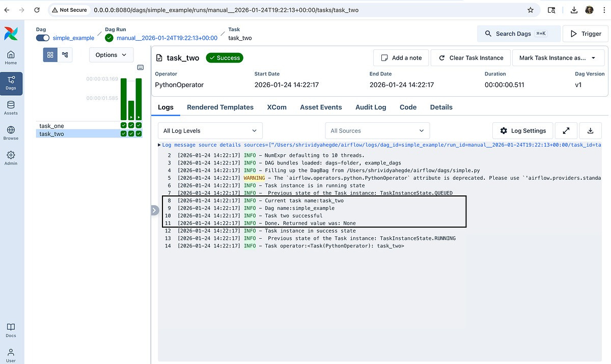Open the Code tab
Screen dimensions: 611x364
click(408, 107)
